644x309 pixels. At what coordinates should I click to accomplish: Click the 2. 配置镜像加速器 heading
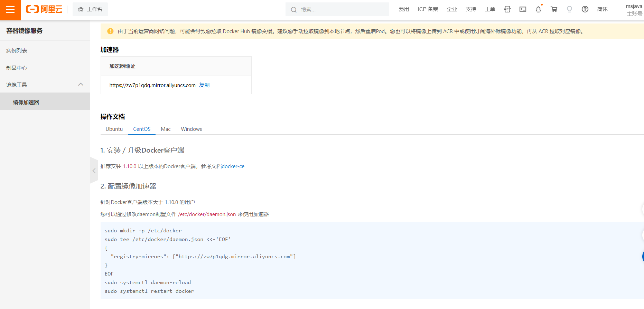128,186
